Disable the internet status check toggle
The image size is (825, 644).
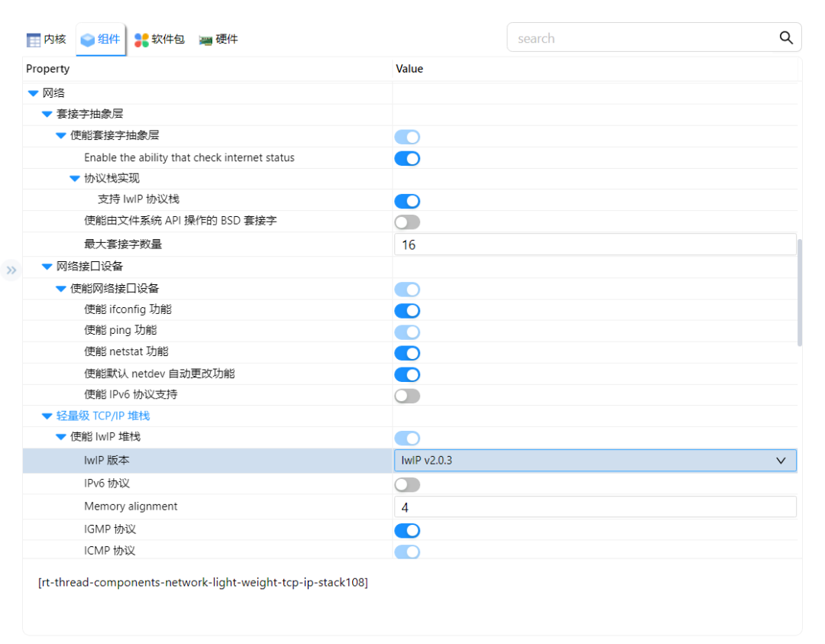coord(407,158)
